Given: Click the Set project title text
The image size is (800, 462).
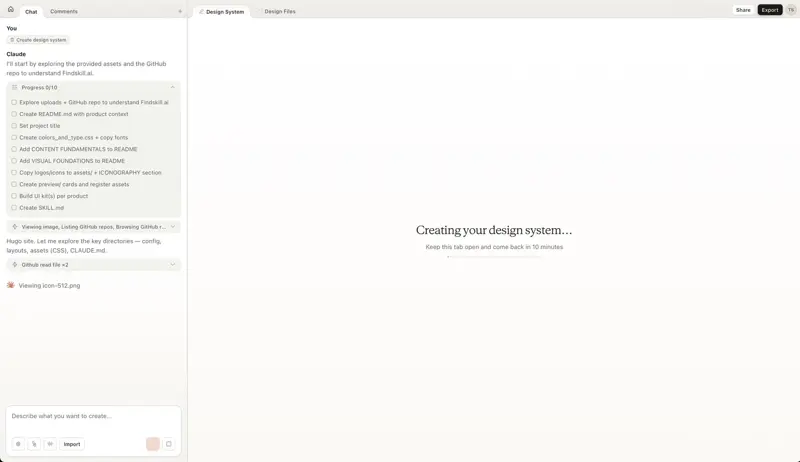Looking at the screenshot, I should click(40, 125).
